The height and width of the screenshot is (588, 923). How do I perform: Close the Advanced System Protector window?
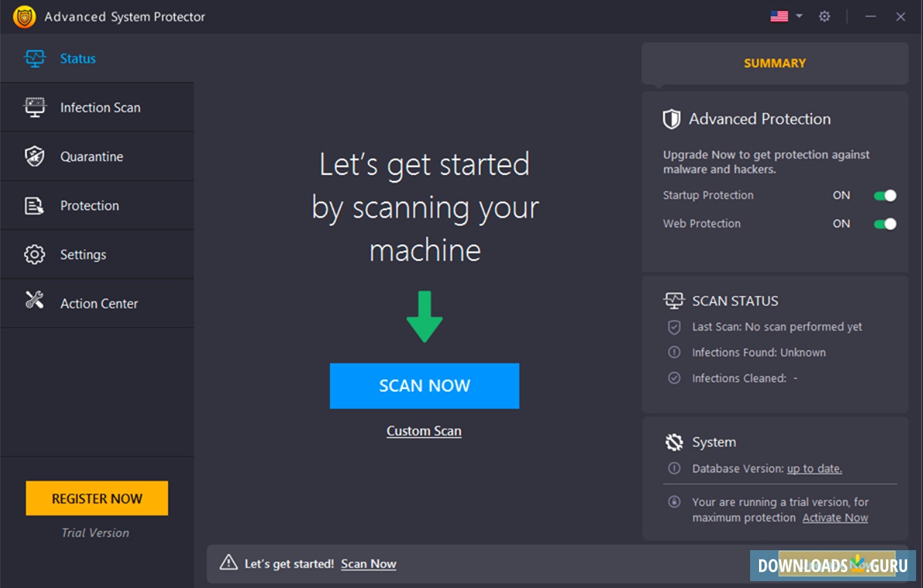(901, 17)
